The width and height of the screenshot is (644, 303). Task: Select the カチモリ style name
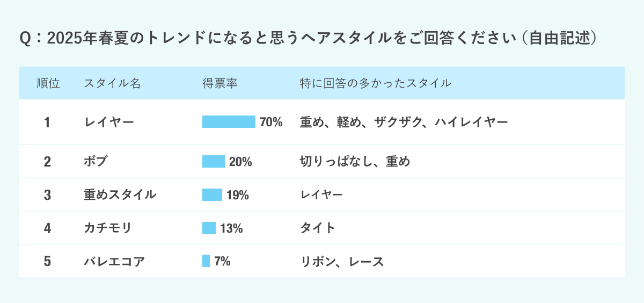click(108, 228)
